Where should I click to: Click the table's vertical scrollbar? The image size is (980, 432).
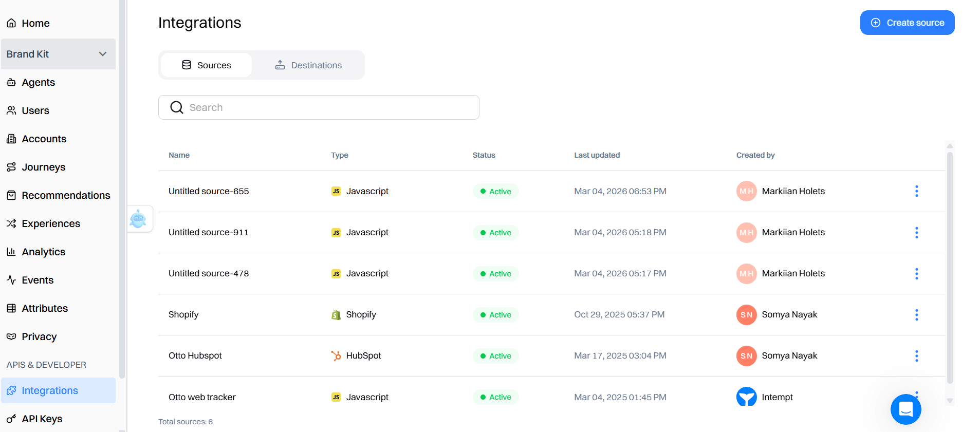point(950,267)
